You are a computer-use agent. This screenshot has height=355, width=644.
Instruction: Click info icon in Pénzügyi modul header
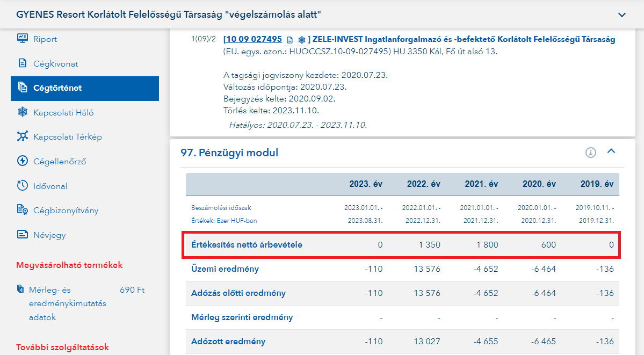591,153
